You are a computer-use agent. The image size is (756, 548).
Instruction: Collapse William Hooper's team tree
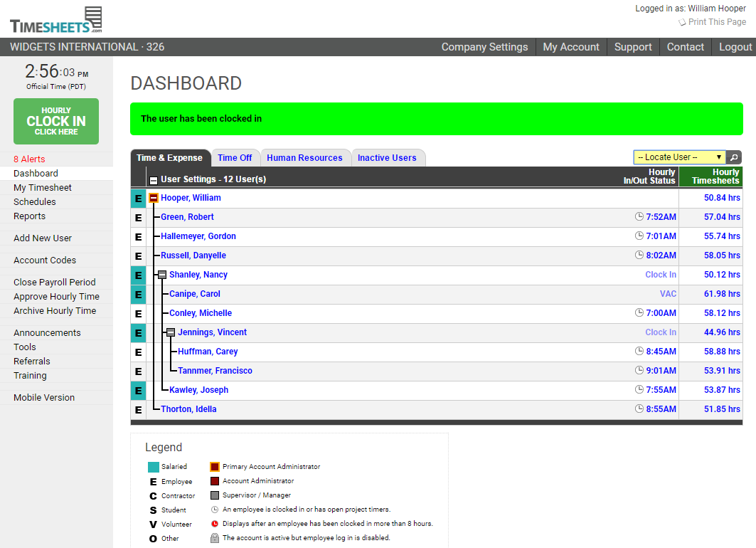[154, 198]
